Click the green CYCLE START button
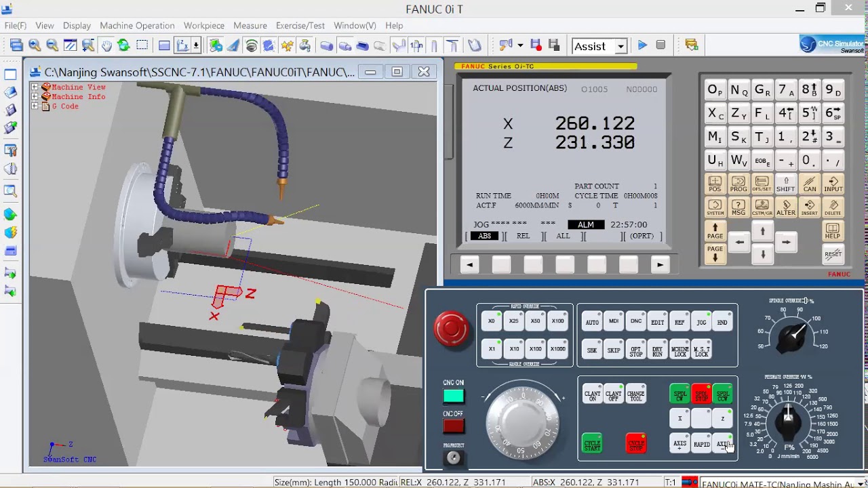The height and width of the screenshot is (488, 868). 592,444
